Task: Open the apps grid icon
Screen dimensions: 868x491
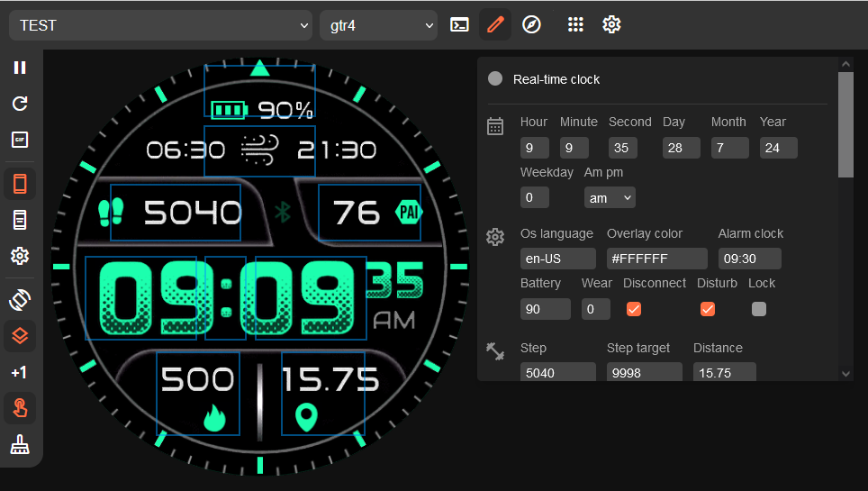Action: point(575,25)
